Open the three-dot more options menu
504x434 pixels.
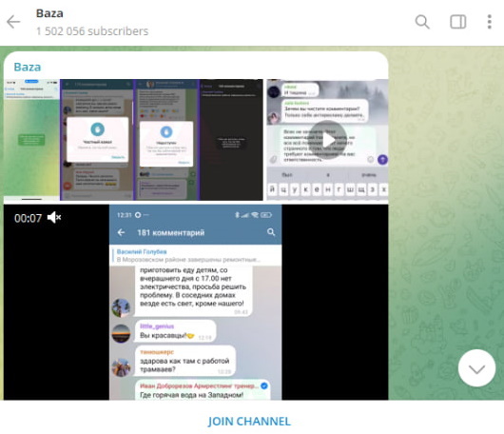489,22
